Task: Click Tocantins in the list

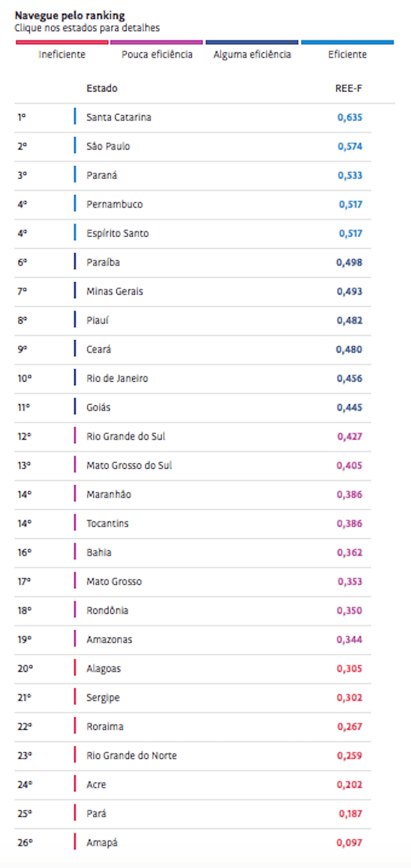Action: (108, 524)
